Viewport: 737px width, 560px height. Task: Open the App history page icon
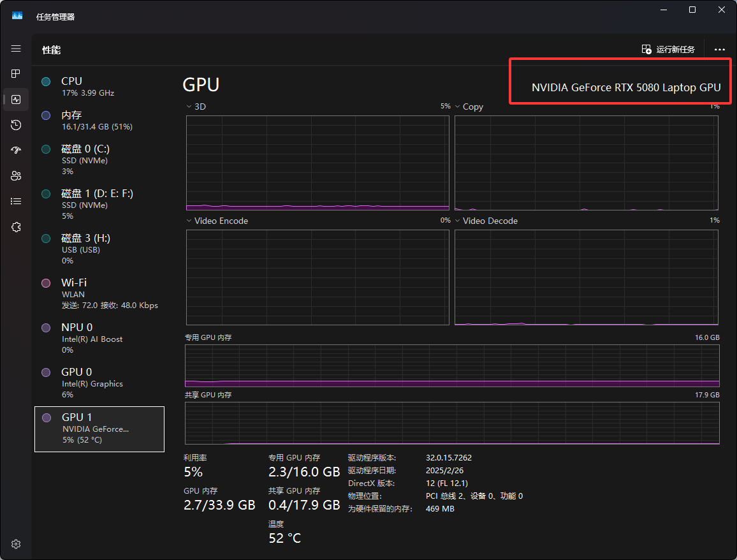[16, 124]
